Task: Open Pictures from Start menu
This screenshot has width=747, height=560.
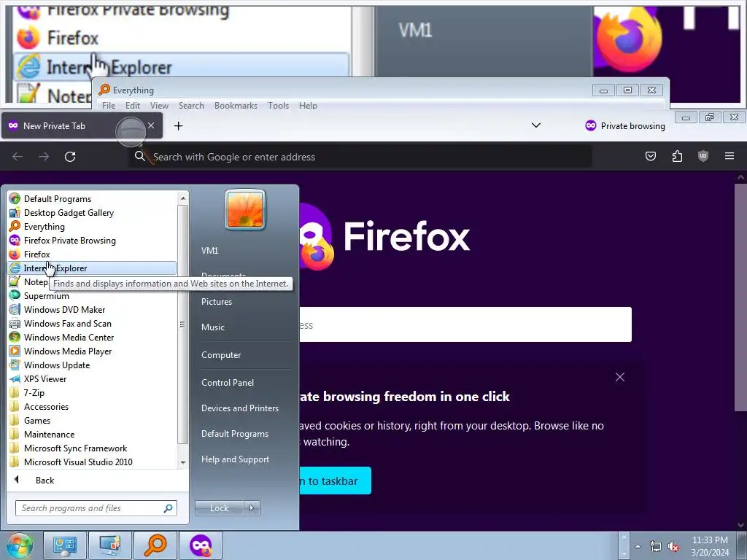Action: pyautogui.click(x=216, y=302)
